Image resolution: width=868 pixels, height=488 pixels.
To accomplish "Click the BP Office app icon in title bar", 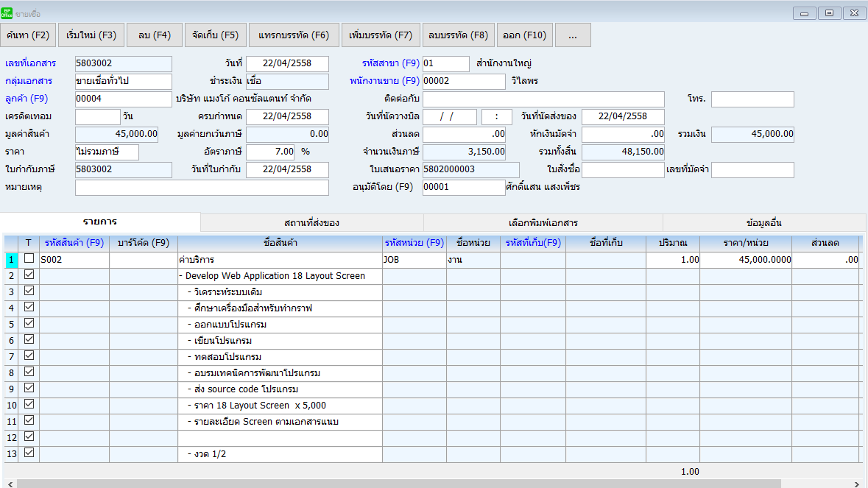I will (x=7, y=13).
